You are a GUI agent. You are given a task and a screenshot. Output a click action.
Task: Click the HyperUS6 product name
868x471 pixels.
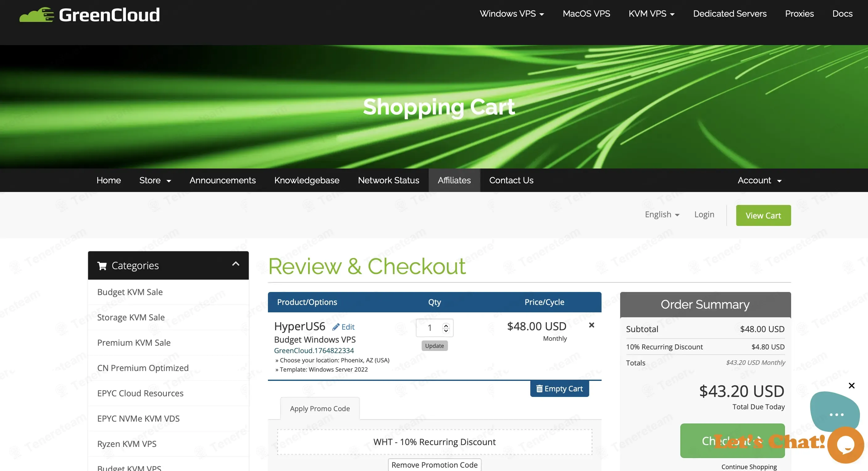coord(299,326)
